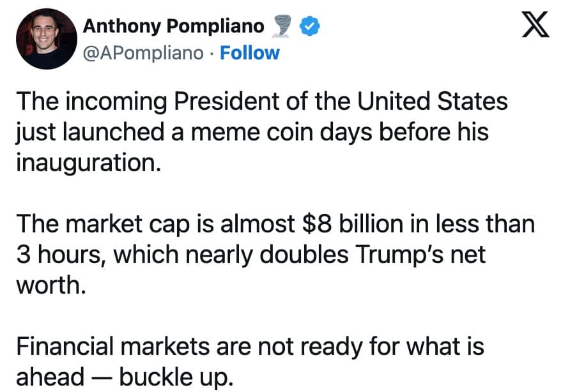Open Anthony Pompliano's profile picture
Viewport: 570px width, 392px height.
tap(45, 38)
